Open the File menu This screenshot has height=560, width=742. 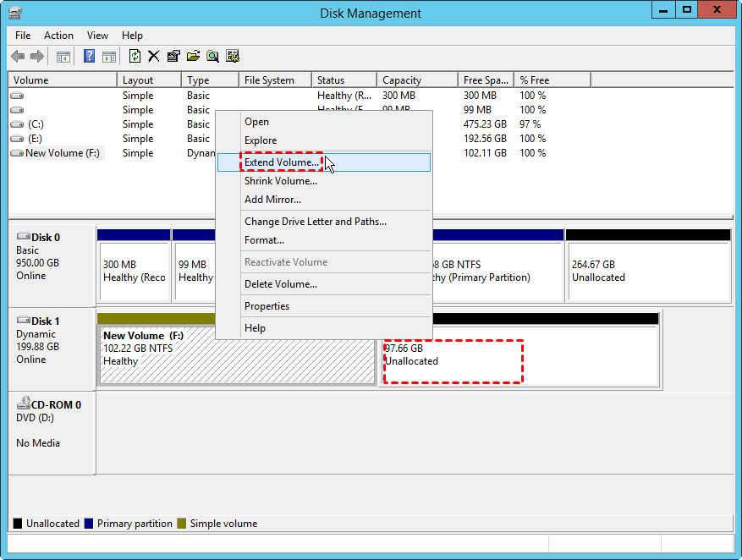click(x=23, y=36)
